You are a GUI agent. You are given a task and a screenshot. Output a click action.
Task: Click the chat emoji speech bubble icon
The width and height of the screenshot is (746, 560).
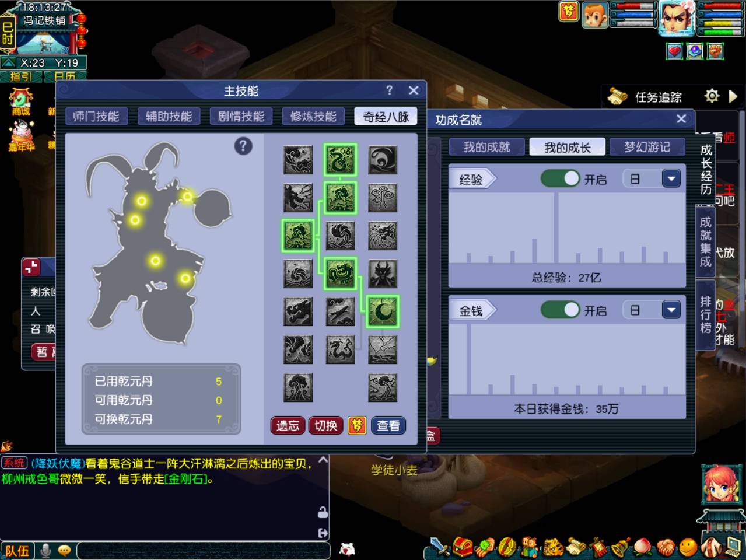(65, 550)
